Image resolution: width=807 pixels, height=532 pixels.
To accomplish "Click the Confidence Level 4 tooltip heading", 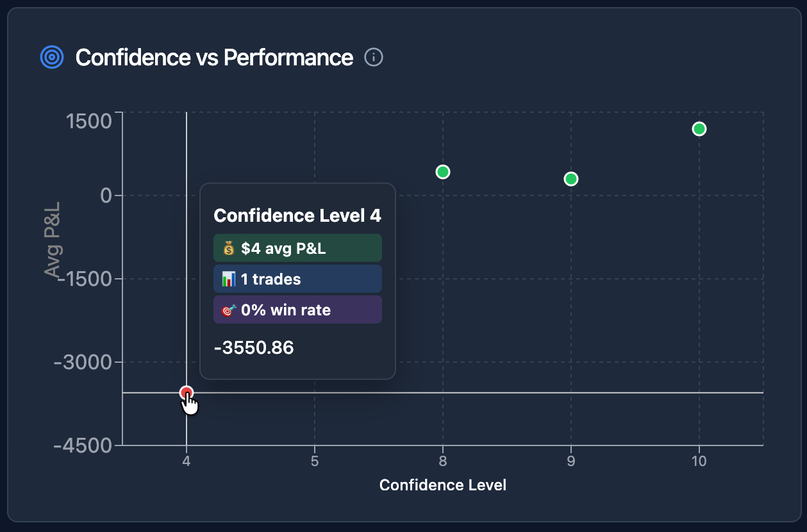I will coord(297,215).
